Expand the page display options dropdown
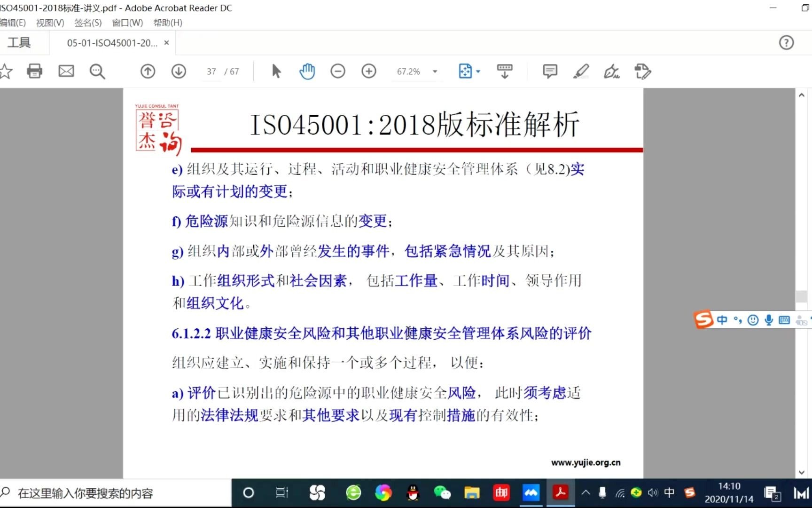Image resolution: width=812 pixels, height=508 pixels. click(477, 71)
